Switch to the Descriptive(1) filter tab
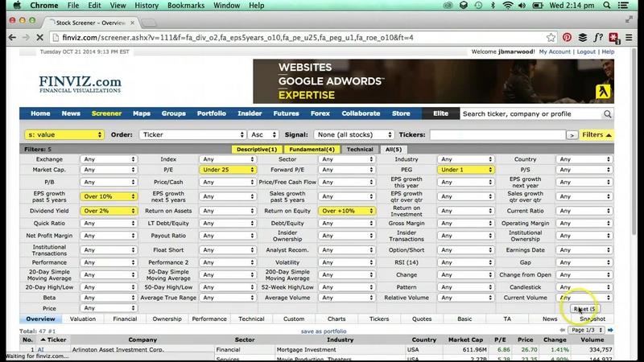 point(257,150)
